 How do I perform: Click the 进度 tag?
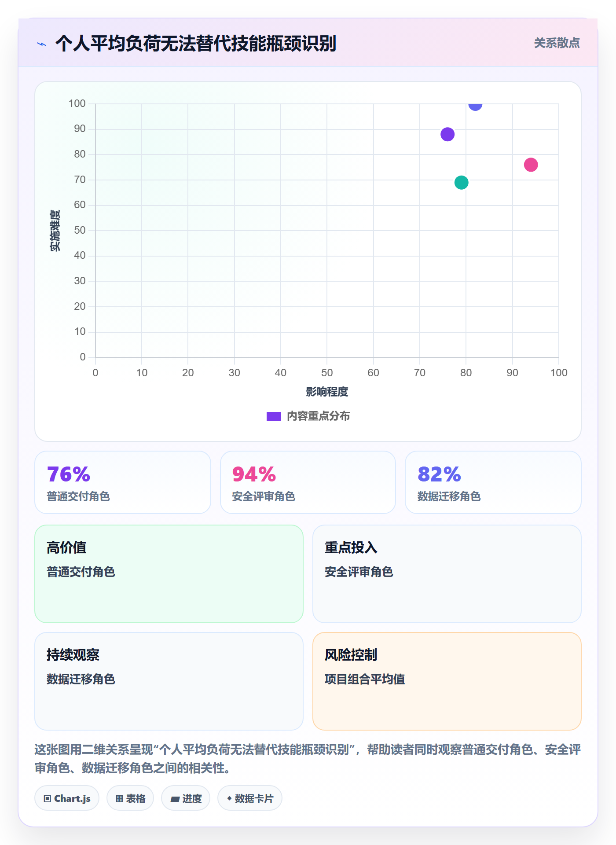186,798
